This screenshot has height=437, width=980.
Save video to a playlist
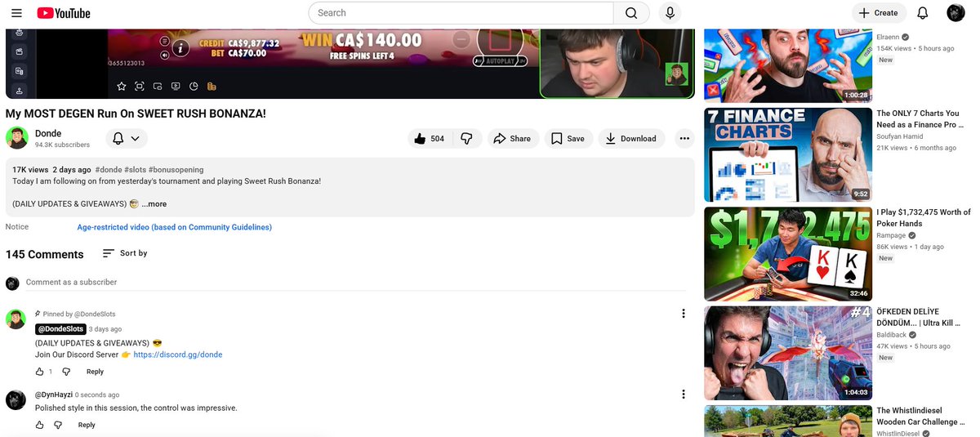click(x=568, y=139)
